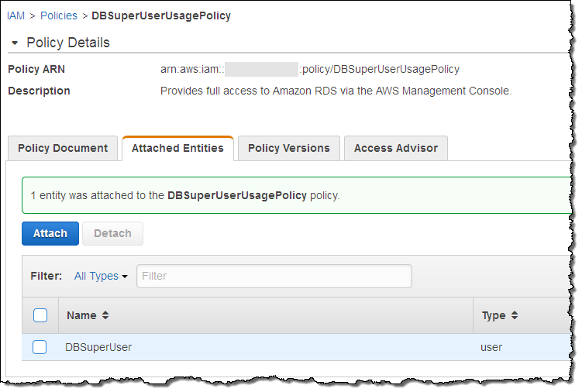Open the Policy Versions tab
Image resolution: width=582 pixels, height=392 pixels.
[x=288, y=148]
